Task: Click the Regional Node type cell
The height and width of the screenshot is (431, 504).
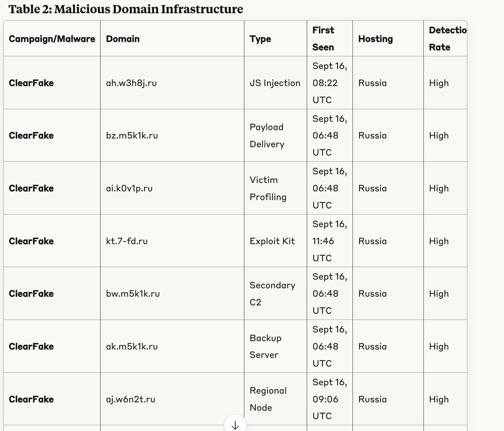Action: (x=268, y=399)
